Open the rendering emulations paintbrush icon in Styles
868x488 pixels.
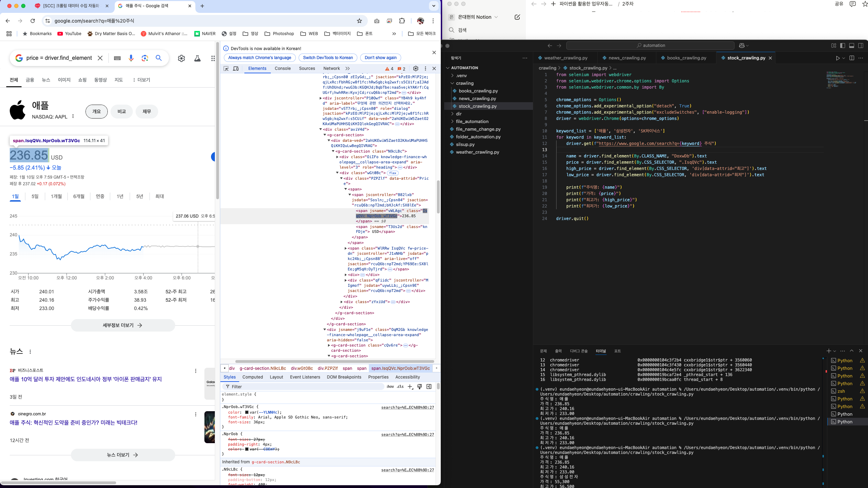420,387
